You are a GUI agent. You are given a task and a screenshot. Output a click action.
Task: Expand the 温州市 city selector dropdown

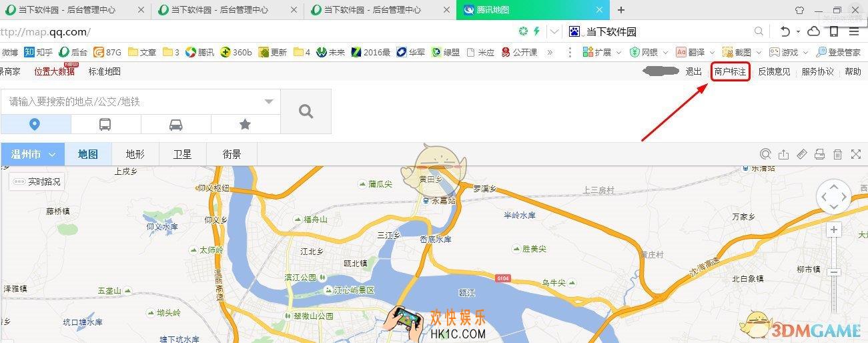(33, 154)
